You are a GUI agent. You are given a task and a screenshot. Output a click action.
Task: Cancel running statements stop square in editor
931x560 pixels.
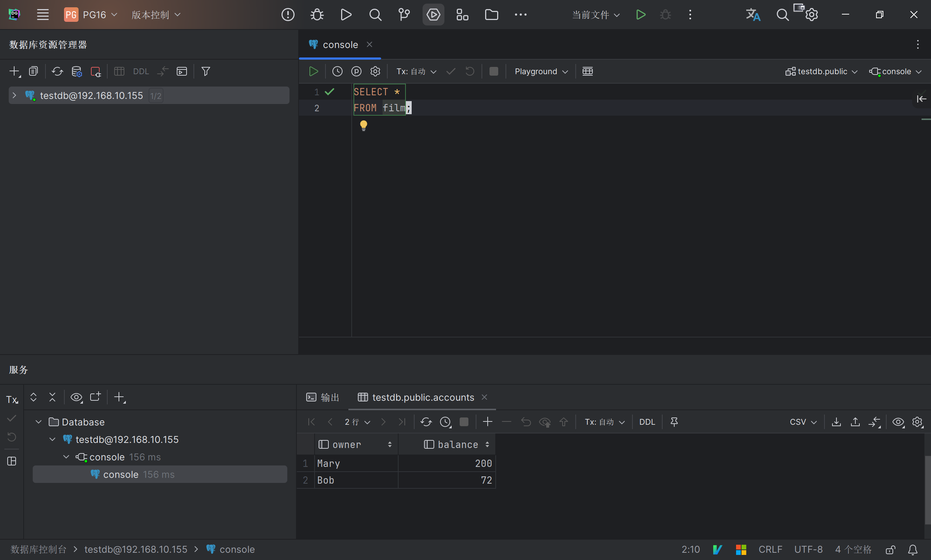494,71
